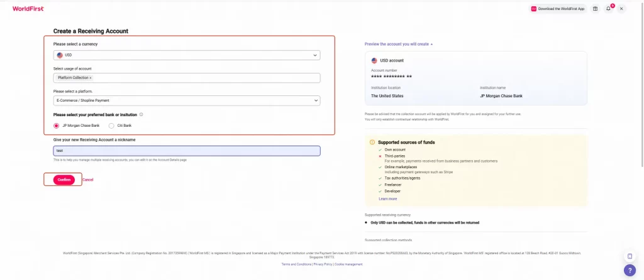The width and height of the screenshot is (644, 280).
Task: Remove the Platform Collection tag
Action: pyautogui.click(x=91, y=78)
